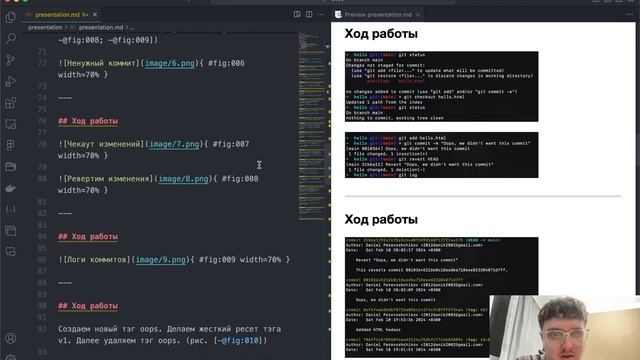Open the Run and Debug view
Screen dimensions: 640x360
11,81
